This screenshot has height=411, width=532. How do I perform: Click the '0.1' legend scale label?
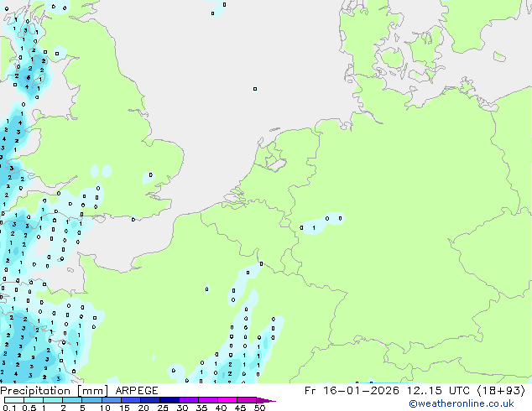click(9, 408)
